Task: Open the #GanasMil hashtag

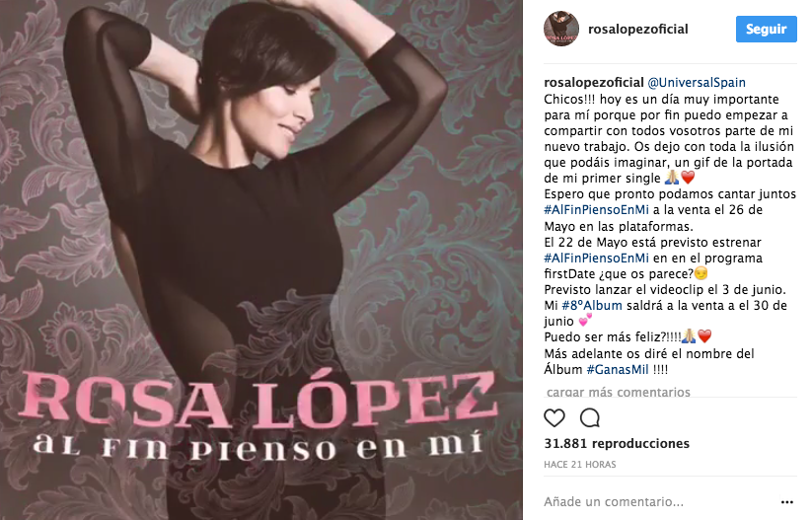Action: point(618,370)
